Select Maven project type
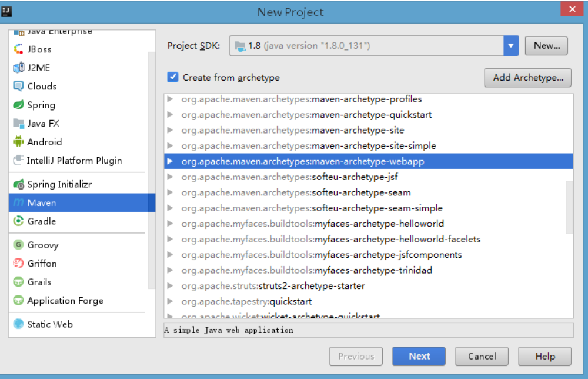The image size is (588, 379). click(x=42, y=203)
